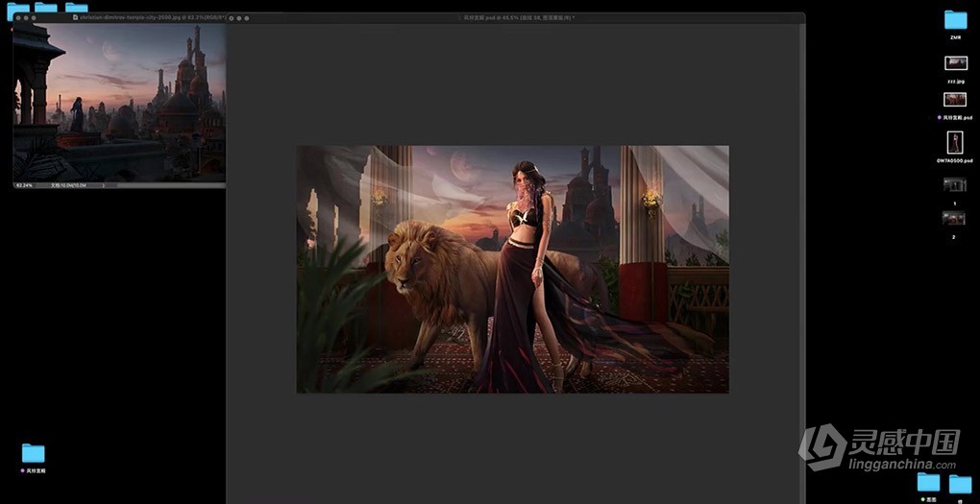This screenshot has height=504, width=980.
Task: Click the 风玲宫殿.psd document title bar
Action: click(x=519, y=17)
